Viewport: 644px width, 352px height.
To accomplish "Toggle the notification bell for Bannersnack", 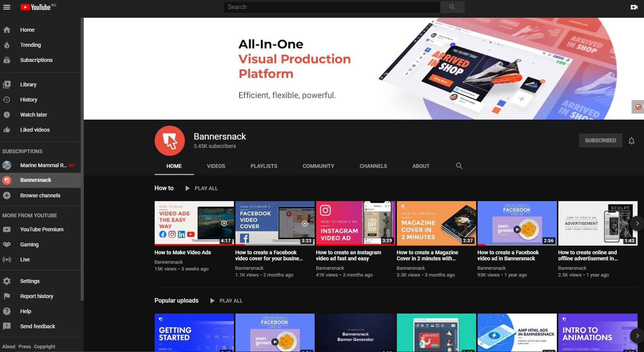I will pyautogui.click(x=631, y=141).
